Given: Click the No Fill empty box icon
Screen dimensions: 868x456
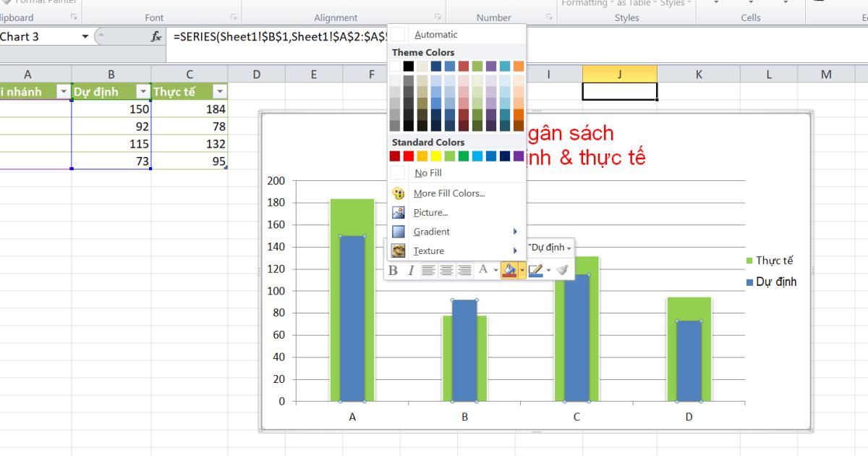Looking at the screenshot, I should point(398,173).
